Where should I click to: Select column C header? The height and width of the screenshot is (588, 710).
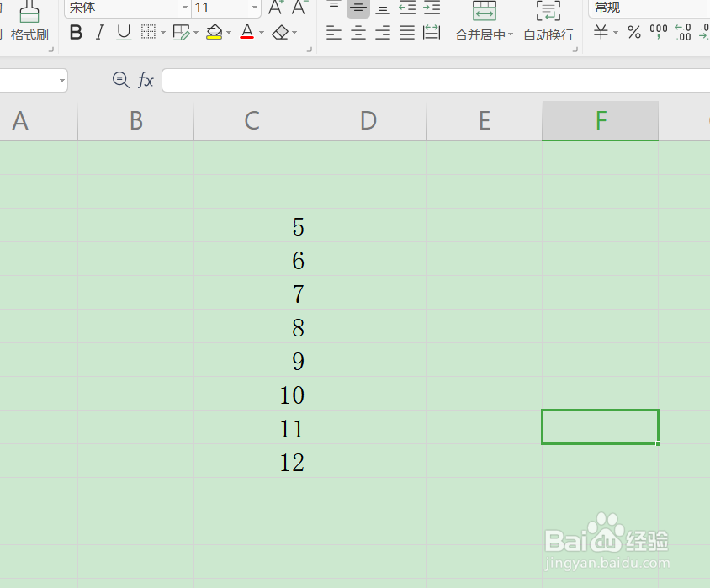(252, 121)
